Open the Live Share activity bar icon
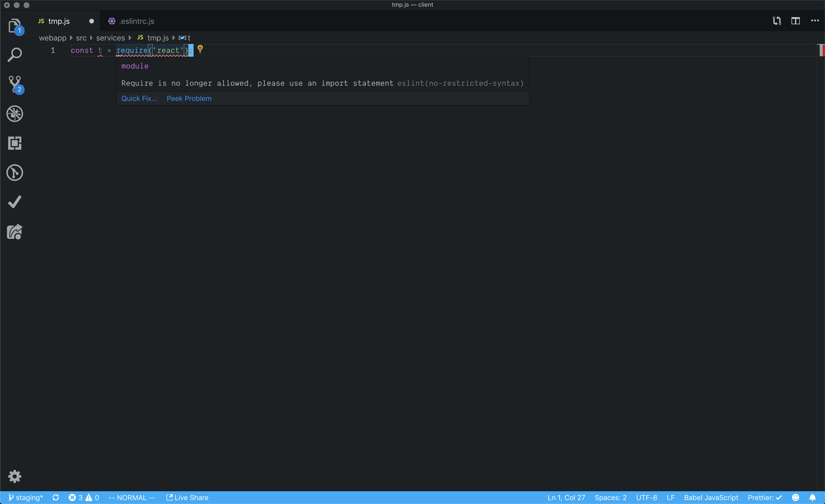825x504 pixels. 14,232
